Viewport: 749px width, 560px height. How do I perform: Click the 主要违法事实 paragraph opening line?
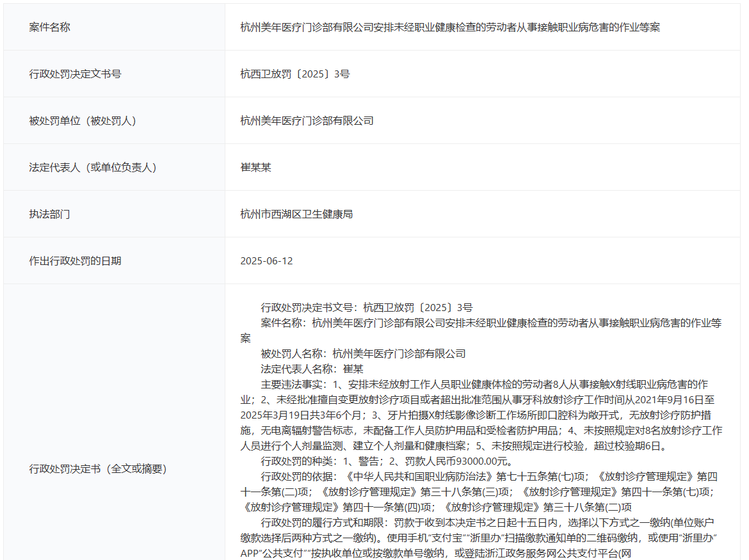coord(483,385)
